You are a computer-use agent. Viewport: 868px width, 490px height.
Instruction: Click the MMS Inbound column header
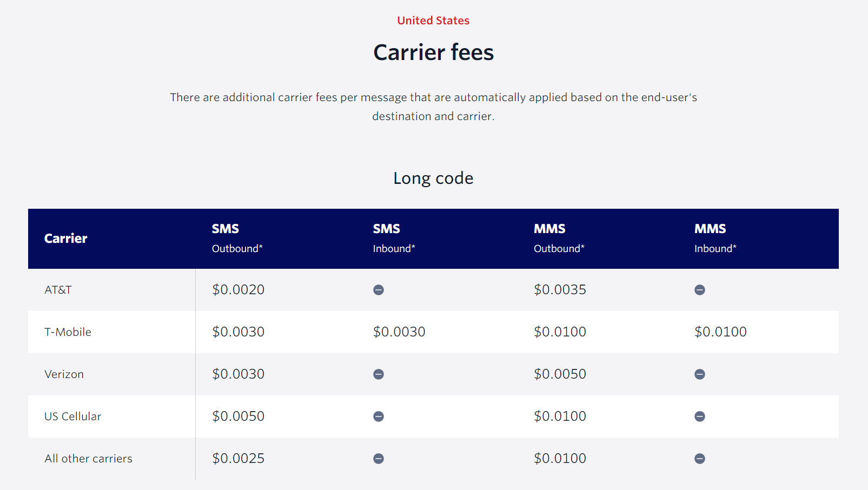point(715,239)
